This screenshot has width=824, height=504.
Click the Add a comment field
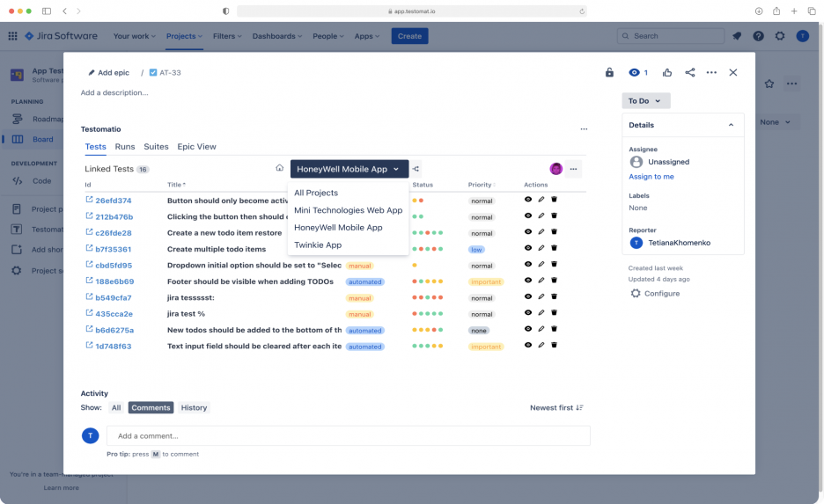349,435
